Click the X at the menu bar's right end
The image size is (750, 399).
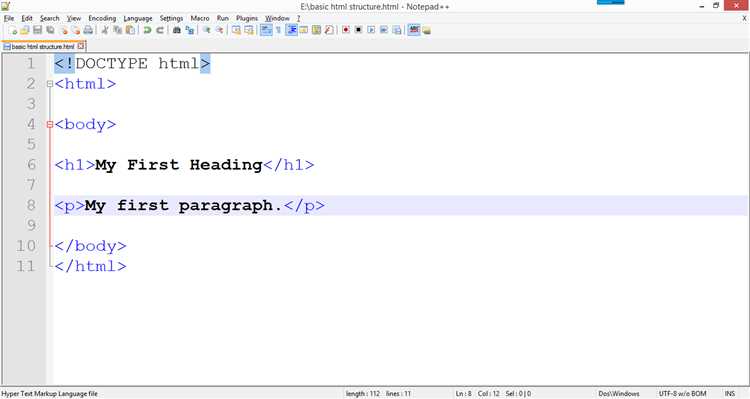[744, 18]
